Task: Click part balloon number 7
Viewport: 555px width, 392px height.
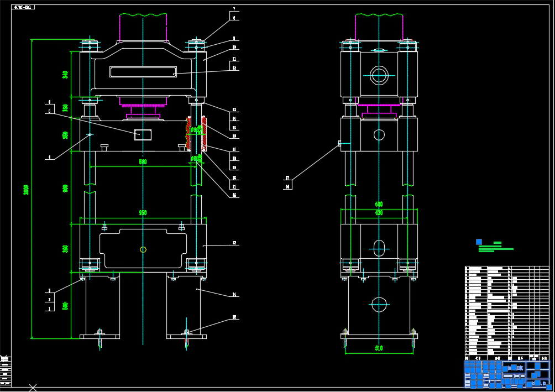Action: point(234,9)
